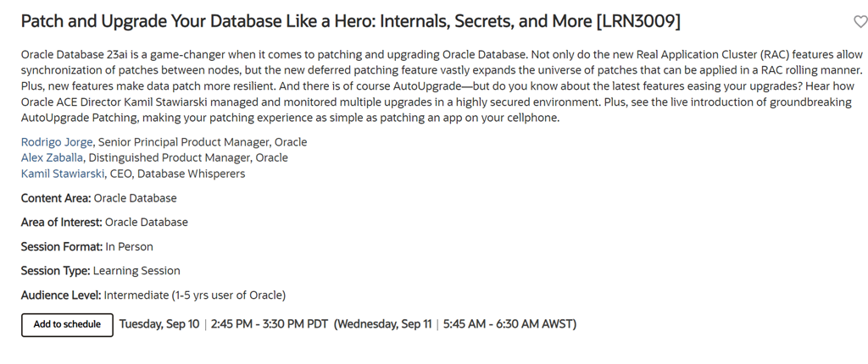Viewport: 868px width, 364px height.
Task: Click the Wednesday, Sep 11 AWST date
Action: point(386,324)
